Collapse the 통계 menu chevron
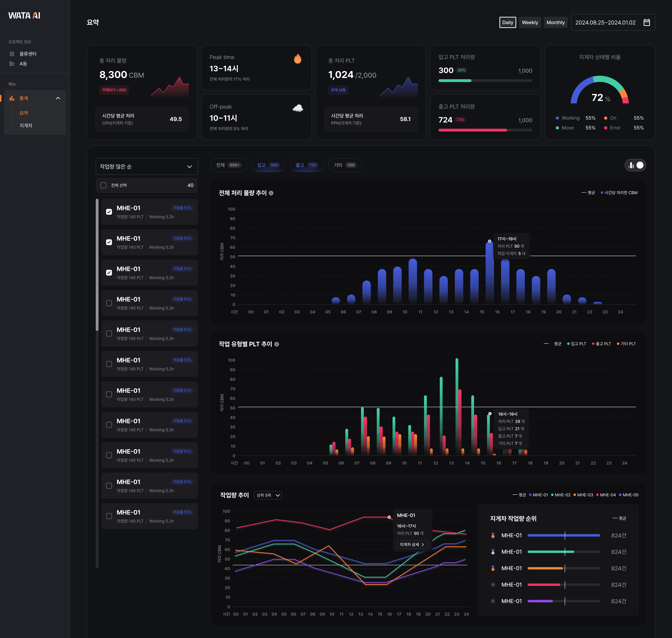This screenshot has height=638, width=672. pos(58,98)
